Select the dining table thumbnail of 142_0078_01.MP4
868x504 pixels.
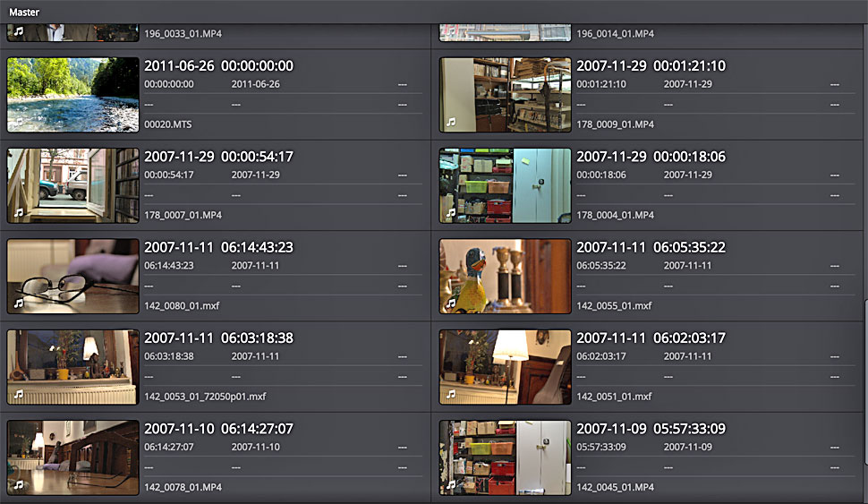(x=73, y=458)
